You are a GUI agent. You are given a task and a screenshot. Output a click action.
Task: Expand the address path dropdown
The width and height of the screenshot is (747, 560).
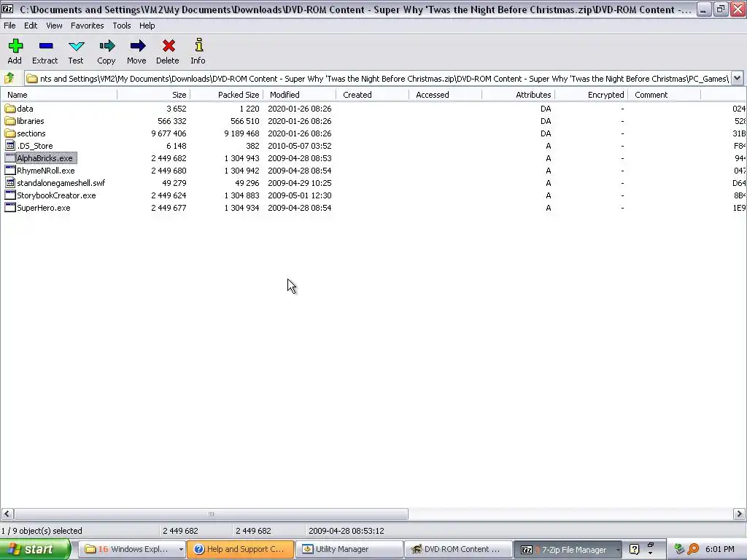pyautogui.click(x=737, y=78)
